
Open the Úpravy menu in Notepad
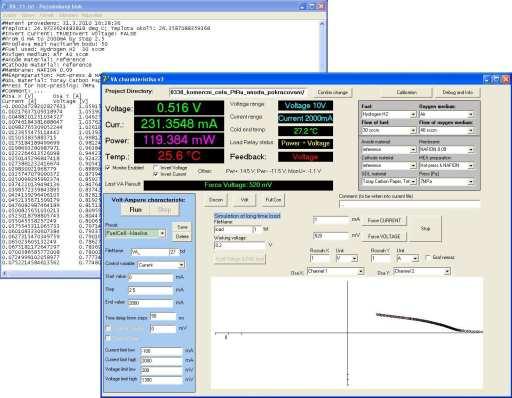pos(28,15)
